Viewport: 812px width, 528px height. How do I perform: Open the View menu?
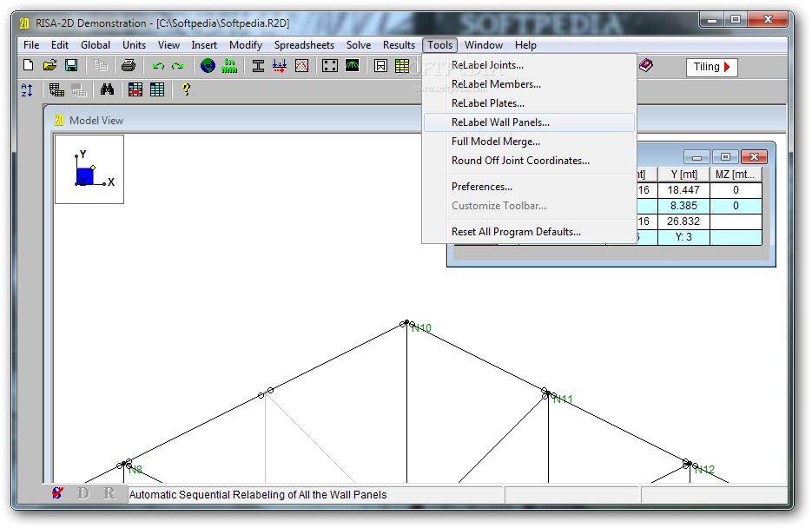pos(168,45)
